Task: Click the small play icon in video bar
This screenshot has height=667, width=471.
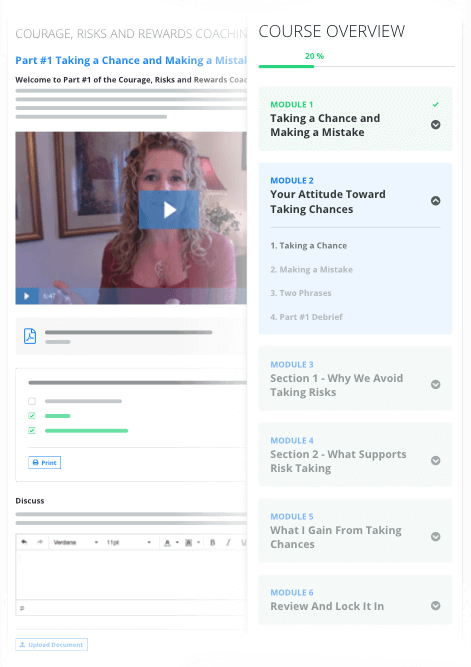Action: 26,296
